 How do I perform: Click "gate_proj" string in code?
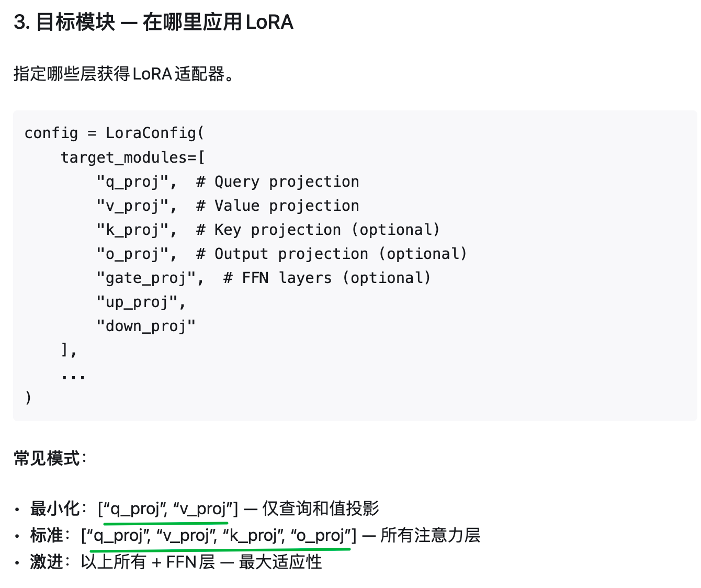(x=146, y=278)
